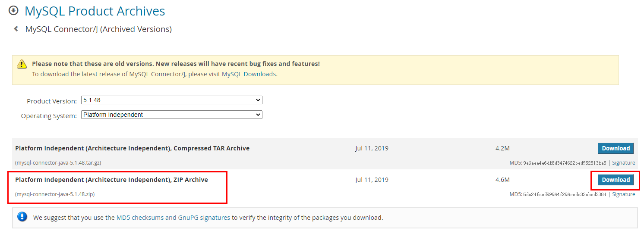Screen dimensions: 644x231
Task: Click the mysql-connector-java-5.1.48.tar.gz filename
Action: [58, 163]
